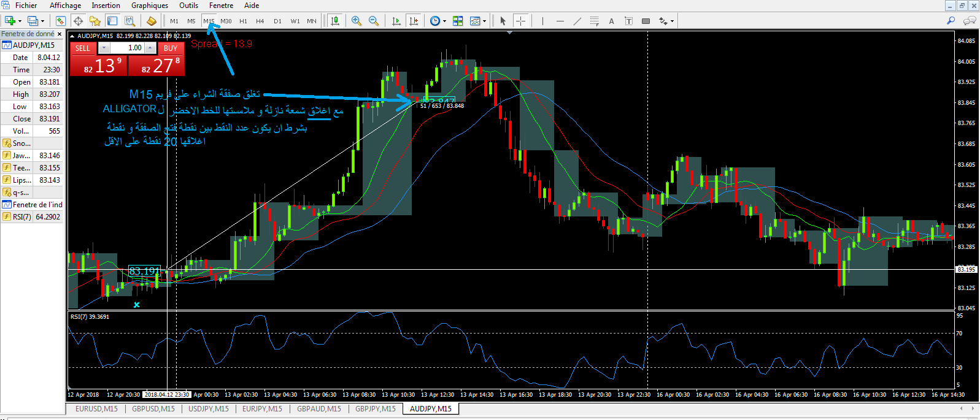Switch to the EURJPY,M15 chart tab
Image resolution: width=980 pixels, height=420 pixels.
click(262, 409)
